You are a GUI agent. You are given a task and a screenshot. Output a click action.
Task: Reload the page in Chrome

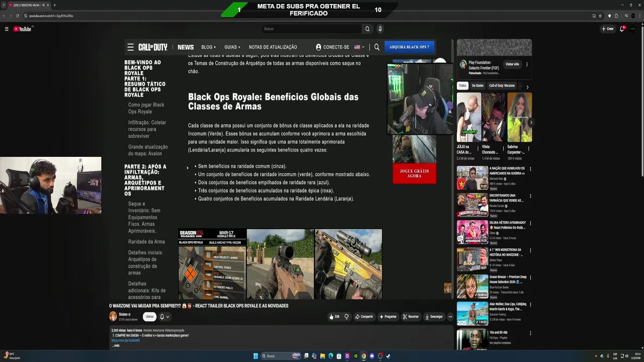[18, 16]
